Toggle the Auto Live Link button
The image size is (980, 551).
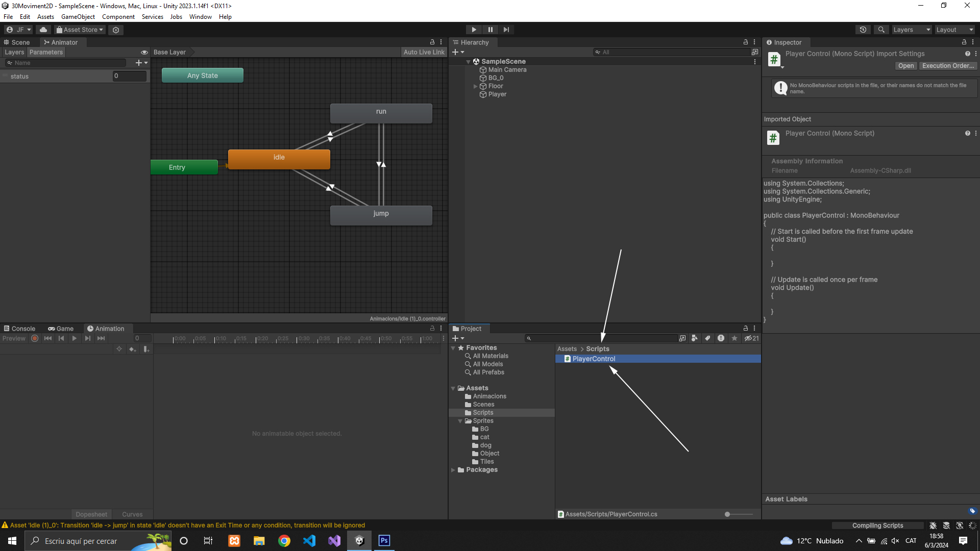coord(424,52)
